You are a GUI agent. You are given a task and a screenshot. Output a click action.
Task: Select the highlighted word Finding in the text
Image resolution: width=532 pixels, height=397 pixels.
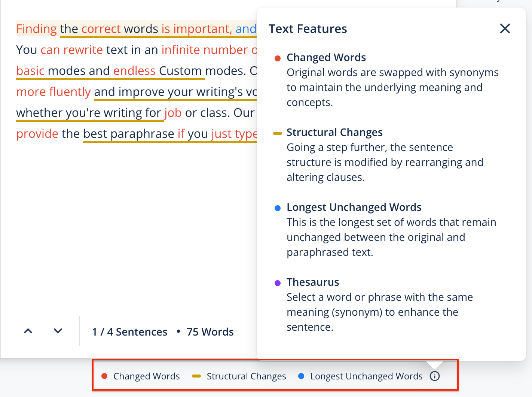(x=36, y=29)
